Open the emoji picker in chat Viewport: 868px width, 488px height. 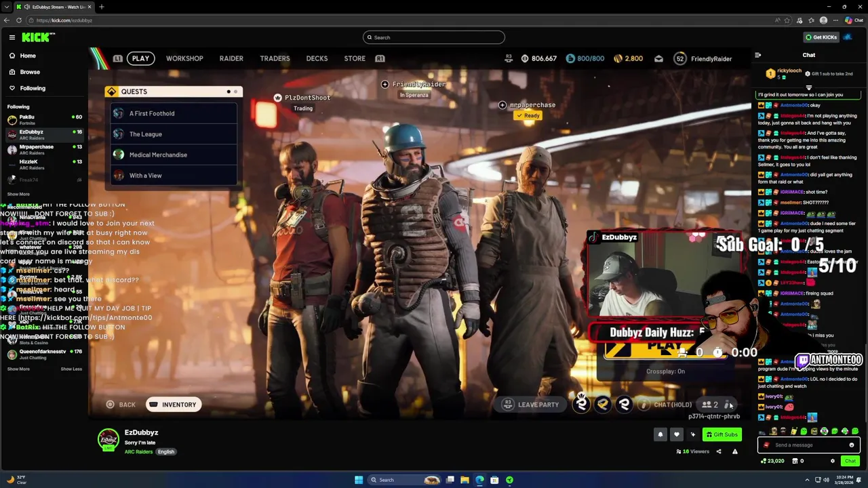852,445
